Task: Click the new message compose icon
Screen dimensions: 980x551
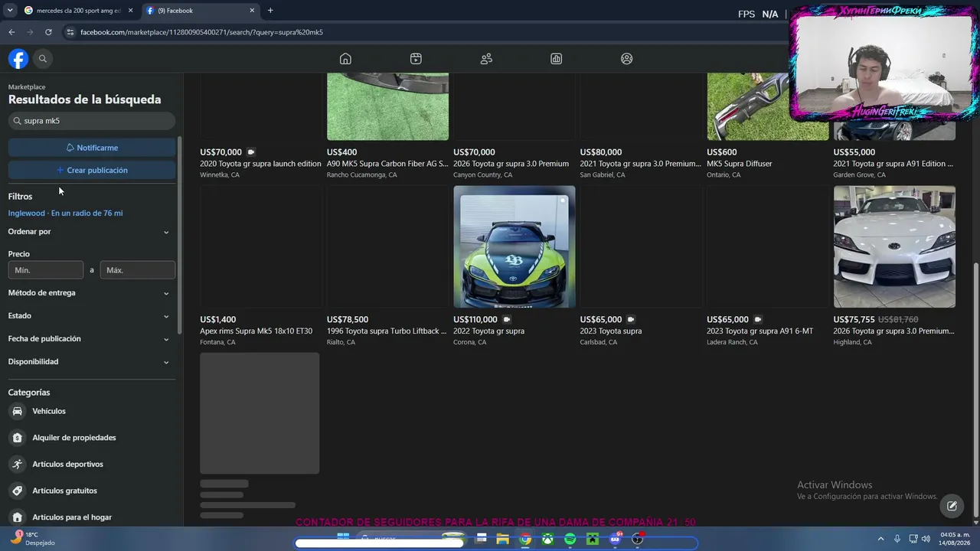Action: pos(952,506)
